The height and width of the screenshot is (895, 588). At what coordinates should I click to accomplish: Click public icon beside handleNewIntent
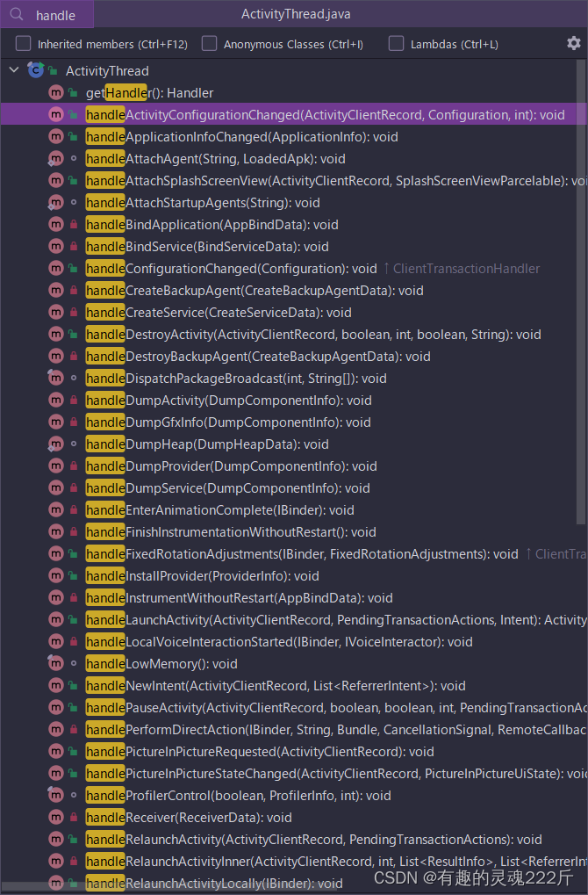click(x=74, y=685)
